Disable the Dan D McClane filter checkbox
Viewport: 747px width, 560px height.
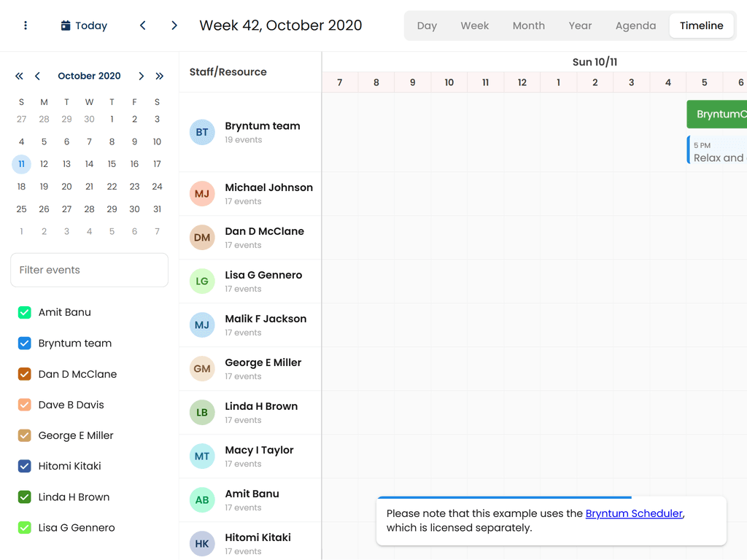pyautogui.click(x=24, y=373)
